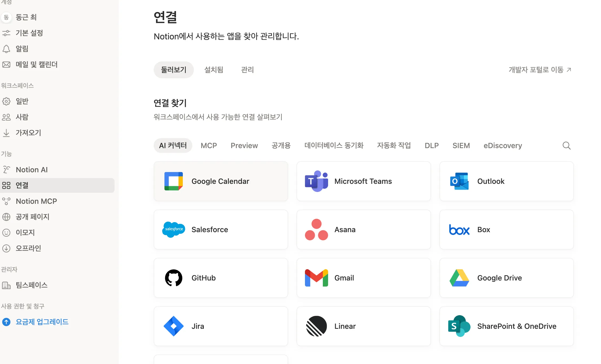The width and height of the screenshot is (601, 364).
Task: Open the Google Calendar connection card
Action: tap(221, 181)
